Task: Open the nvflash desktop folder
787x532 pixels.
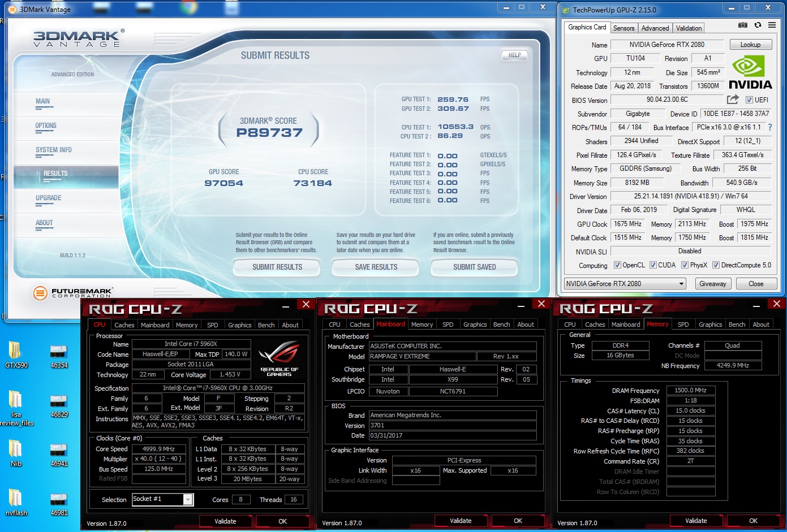Action: tap(16, 503)
